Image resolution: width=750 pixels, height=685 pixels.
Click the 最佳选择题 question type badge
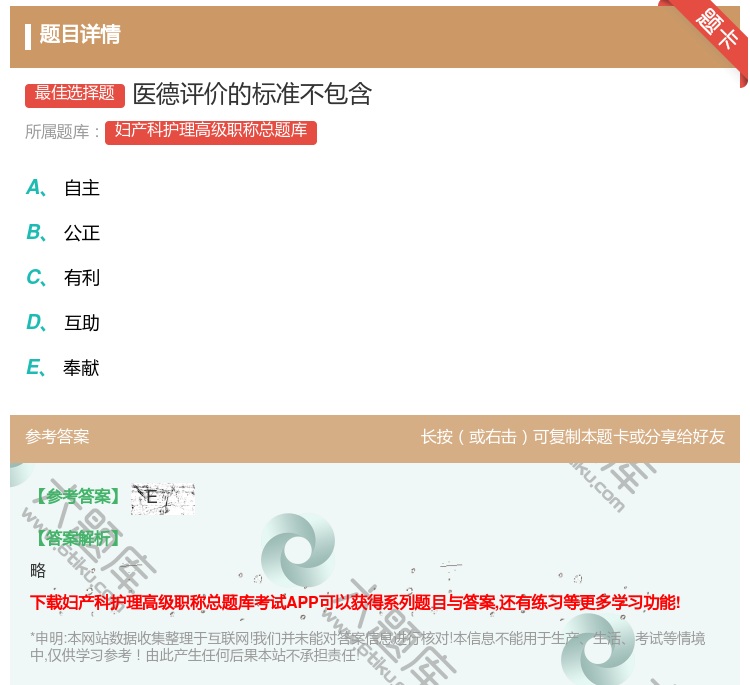click(75, 94)
